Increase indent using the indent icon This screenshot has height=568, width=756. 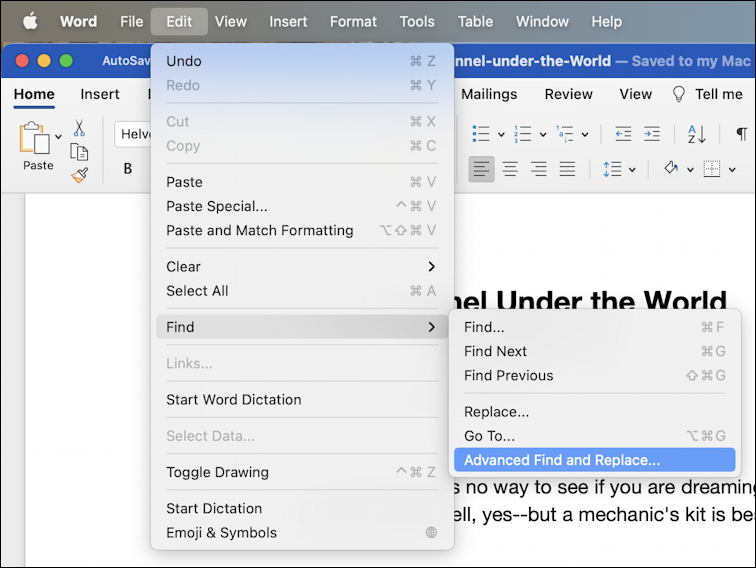(x=652, y=134)
